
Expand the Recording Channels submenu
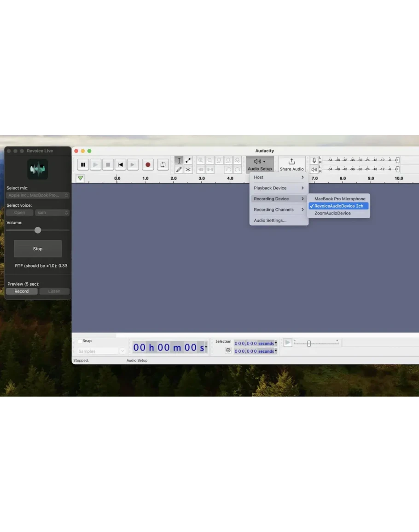pyautogui.click(x=279, y=210)
